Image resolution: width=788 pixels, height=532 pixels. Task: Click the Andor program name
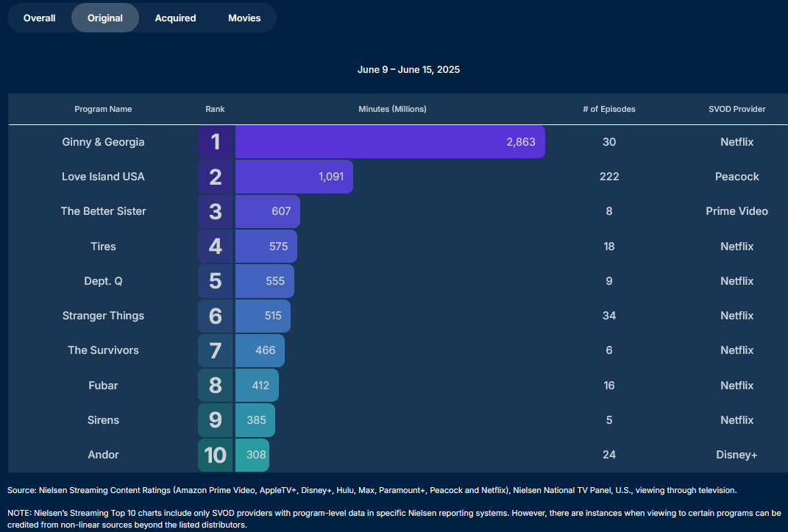103,455
